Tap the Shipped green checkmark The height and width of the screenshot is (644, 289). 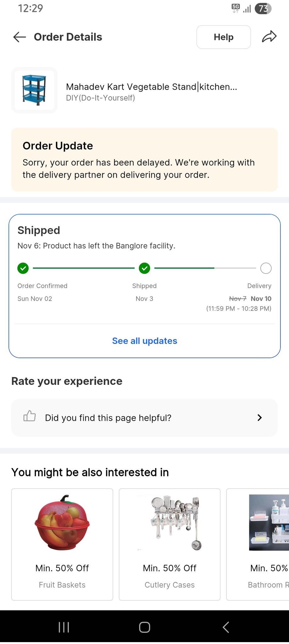coord(144,268)
